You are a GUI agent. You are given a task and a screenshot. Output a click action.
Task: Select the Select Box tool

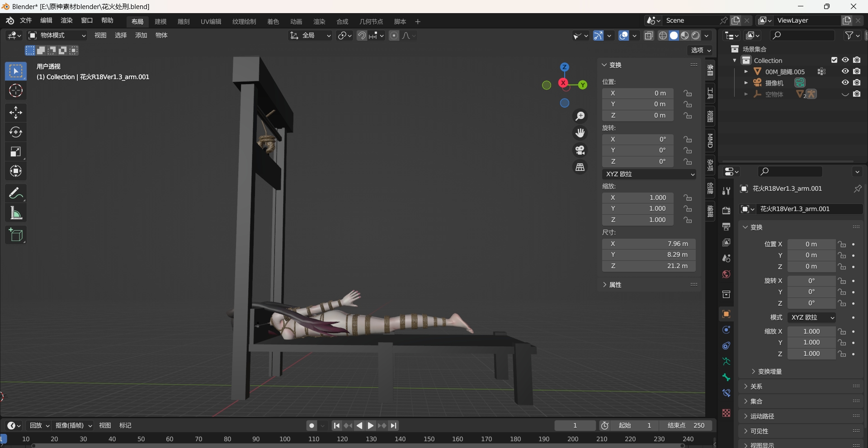coord(16,71)
